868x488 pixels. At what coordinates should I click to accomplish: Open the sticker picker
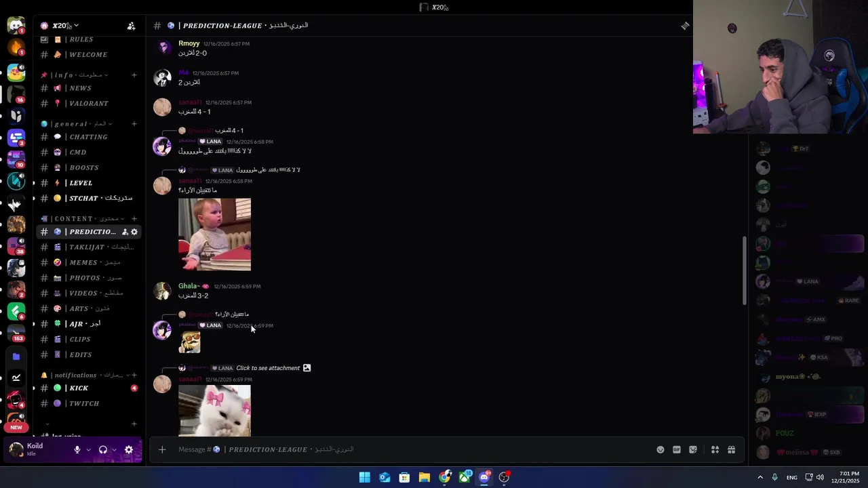pyautogui.click(x=693, y=449)
